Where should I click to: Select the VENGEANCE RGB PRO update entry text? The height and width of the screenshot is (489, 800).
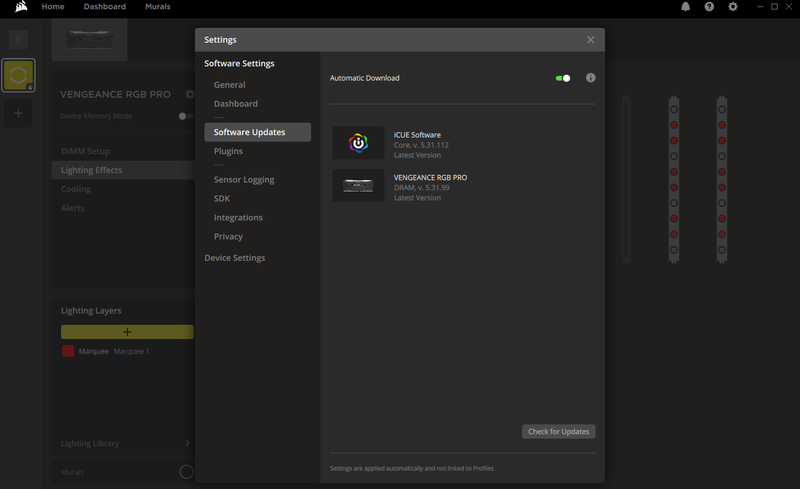point(430,178)
